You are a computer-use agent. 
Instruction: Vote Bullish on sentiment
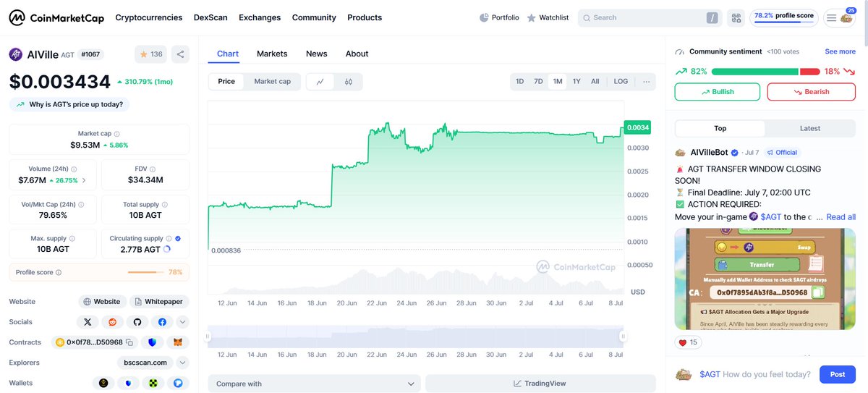(718, 92)
